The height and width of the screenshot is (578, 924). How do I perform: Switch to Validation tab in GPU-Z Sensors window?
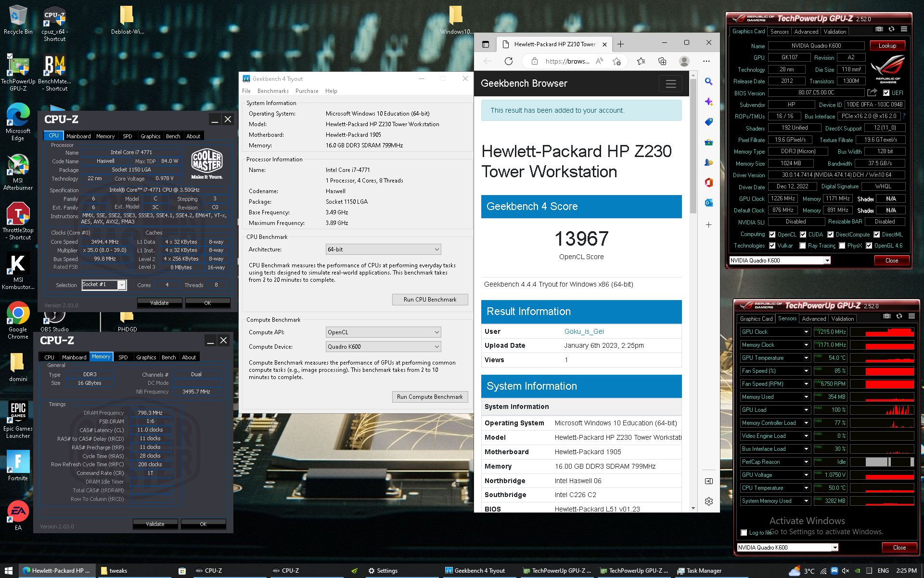tap(843, 319)
